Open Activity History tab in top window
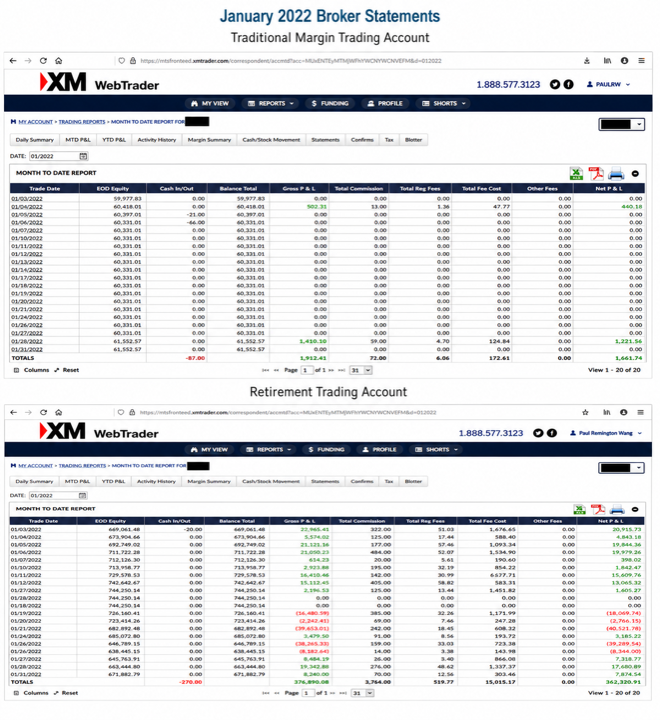This screenshot has width=660, height=720. (157, 140)
